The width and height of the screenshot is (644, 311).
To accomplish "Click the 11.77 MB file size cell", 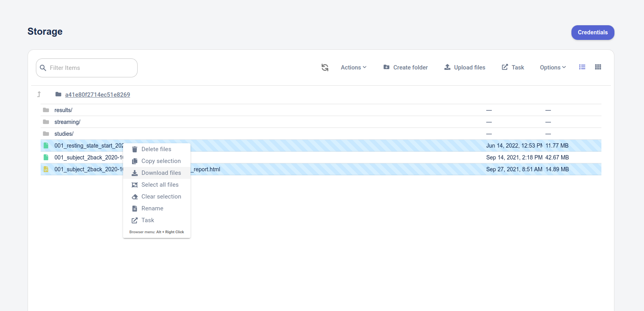I will click(x=557, y=146).
